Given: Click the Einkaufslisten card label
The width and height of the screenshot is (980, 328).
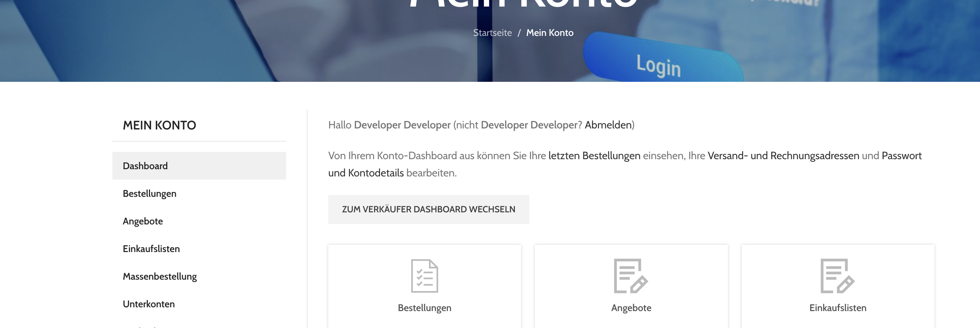Looking at the screenshot, I should tap(838, 308).
